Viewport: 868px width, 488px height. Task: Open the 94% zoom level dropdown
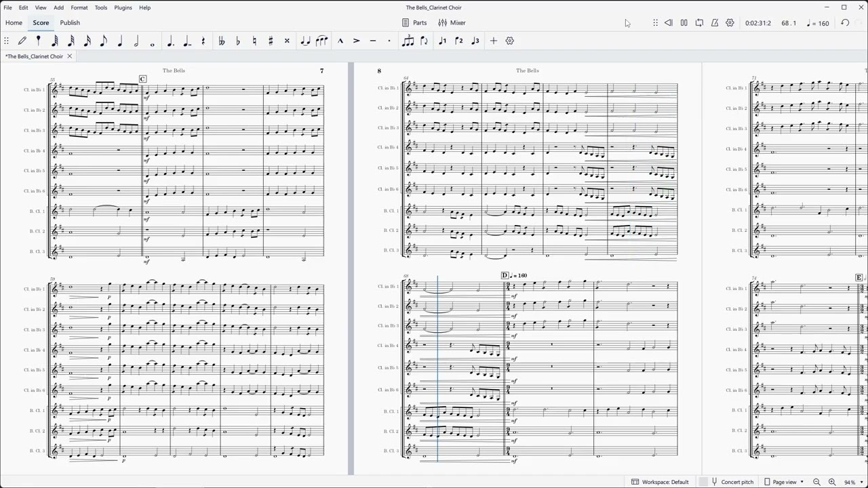852,482
